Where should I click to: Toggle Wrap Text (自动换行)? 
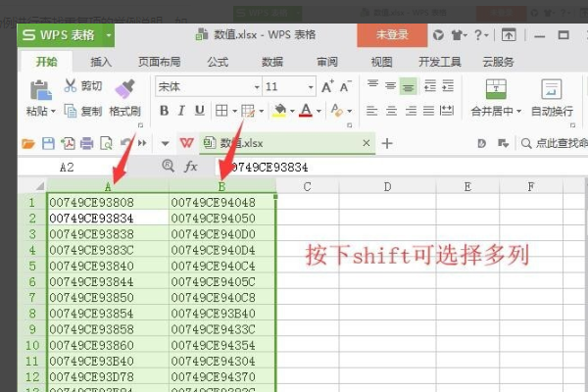tap(552, 98)
